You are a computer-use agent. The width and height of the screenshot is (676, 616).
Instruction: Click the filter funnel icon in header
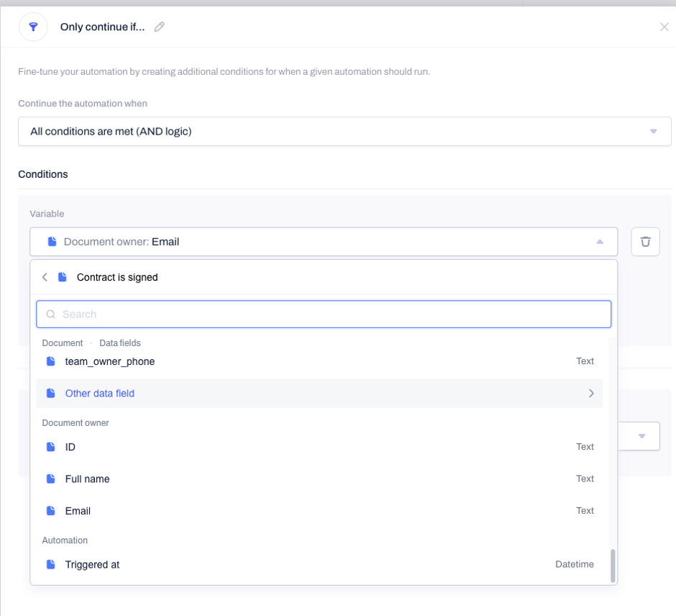(33, 27)
